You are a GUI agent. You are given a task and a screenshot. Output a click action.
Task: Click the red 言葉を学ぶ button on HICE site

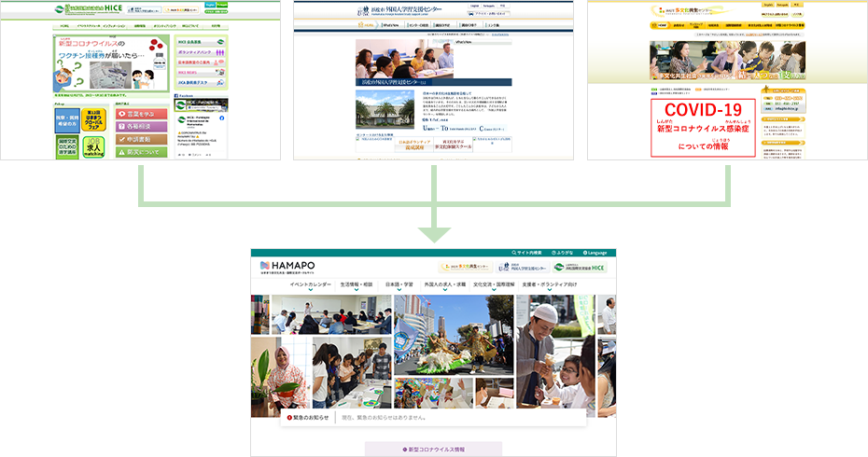(142, 114)
